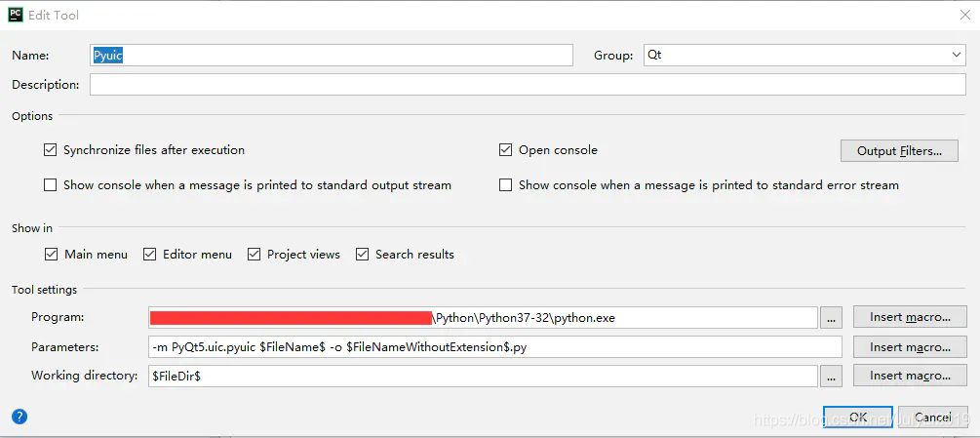
Task: Insert macro for the Parameters field
Action: 910,346
